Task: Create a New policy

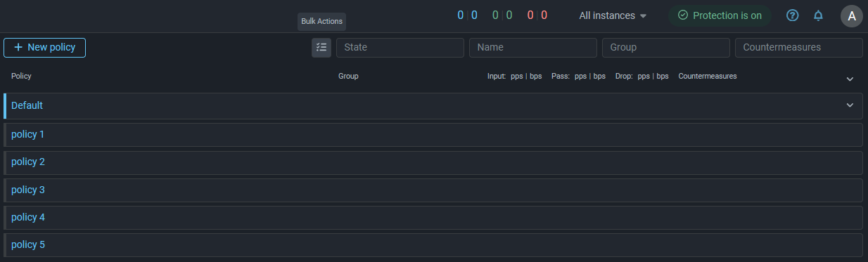Action: point(44,48)
